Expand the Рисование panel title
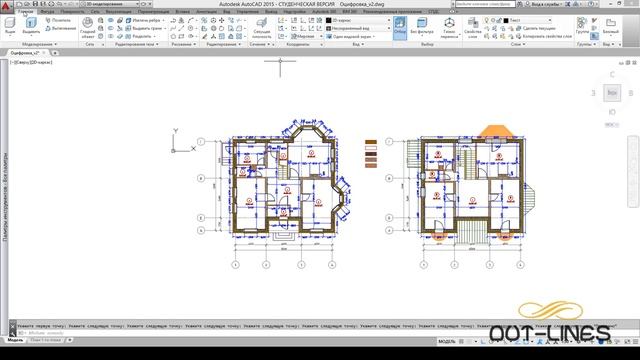The height and width of the screenshot is (360, 640). tap(184, 44)
